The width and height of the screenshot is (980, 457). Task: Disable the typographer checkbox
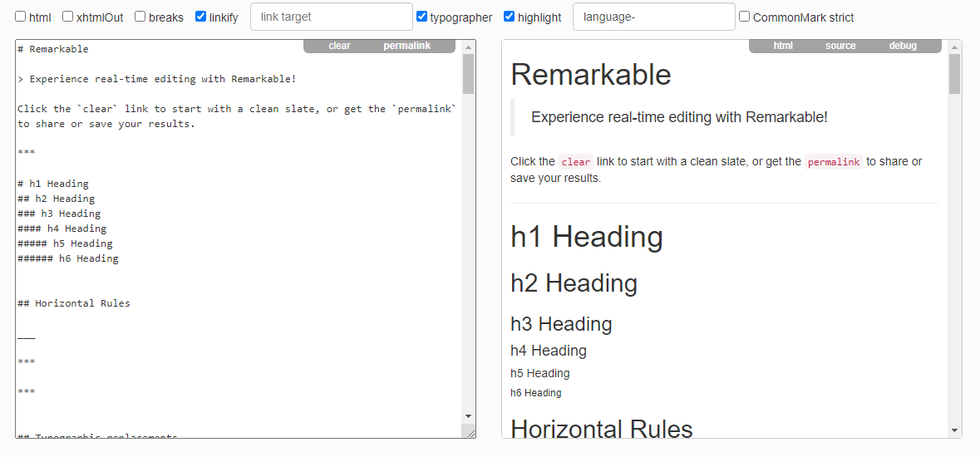[x=422, y=17]
